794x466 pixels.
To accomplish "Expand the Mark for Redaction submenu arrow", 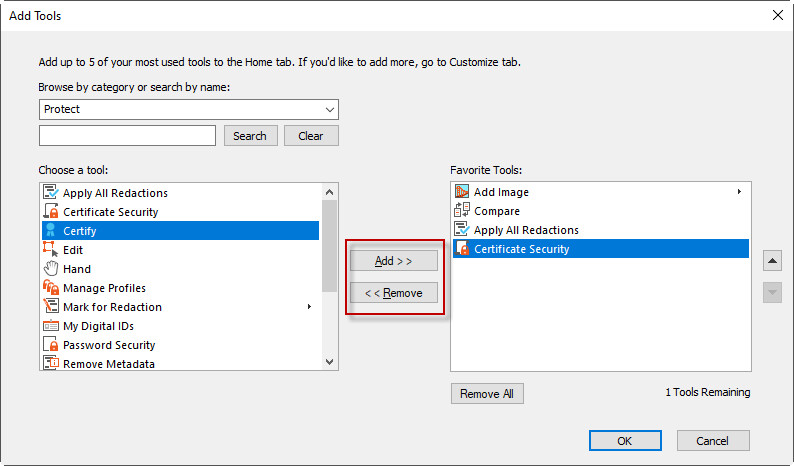I will (309, 307).
